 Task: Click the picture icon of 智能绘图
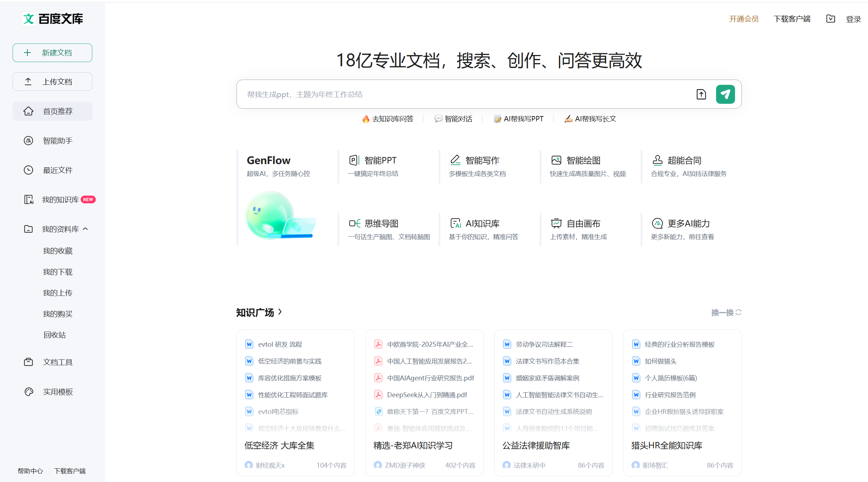click(x=556, y=160)
